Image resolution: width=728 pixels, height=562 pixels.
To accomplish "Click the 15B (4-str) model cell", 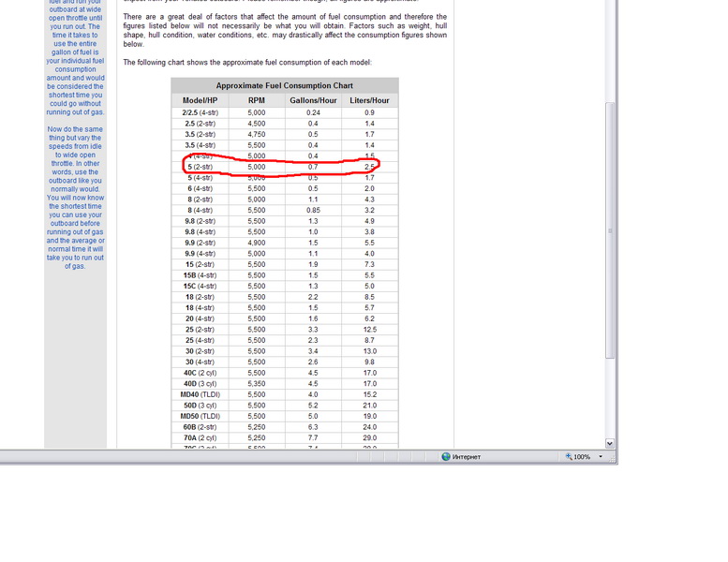I will point(200,275).
